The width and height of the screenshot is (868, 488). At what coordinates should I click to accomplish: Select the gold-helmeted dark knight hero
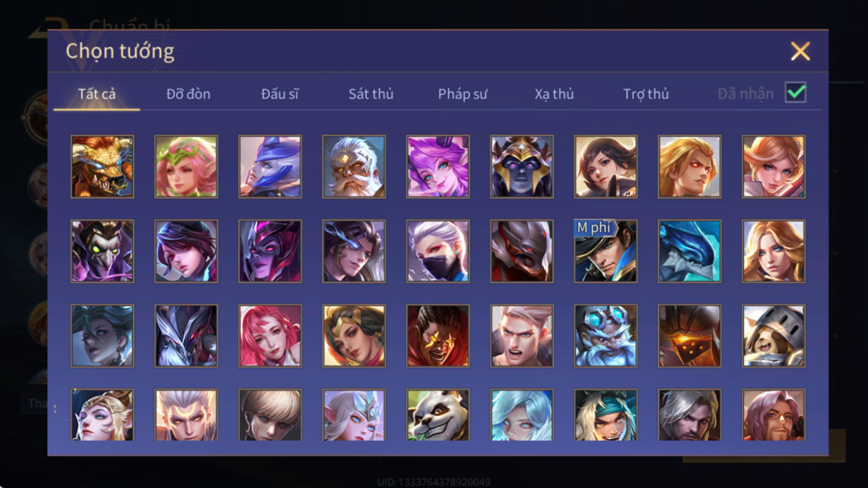(x=522, y=167)
